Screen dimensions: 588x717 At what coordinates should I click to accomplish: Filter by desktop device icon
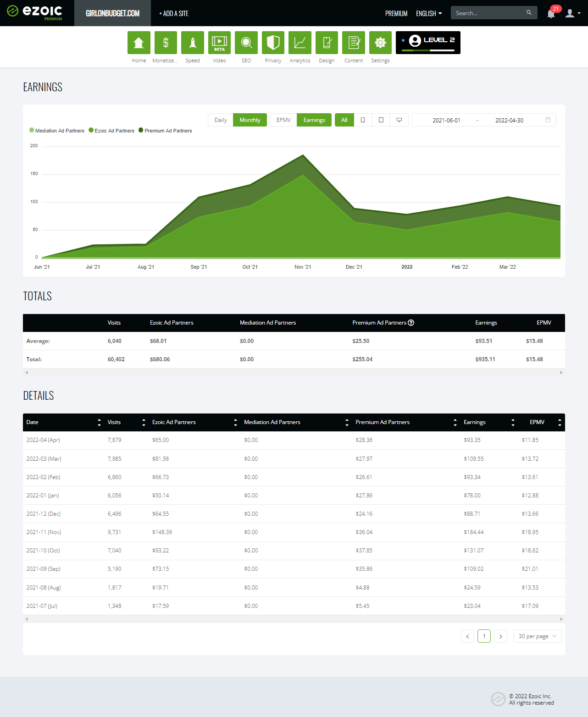point(399,120)
